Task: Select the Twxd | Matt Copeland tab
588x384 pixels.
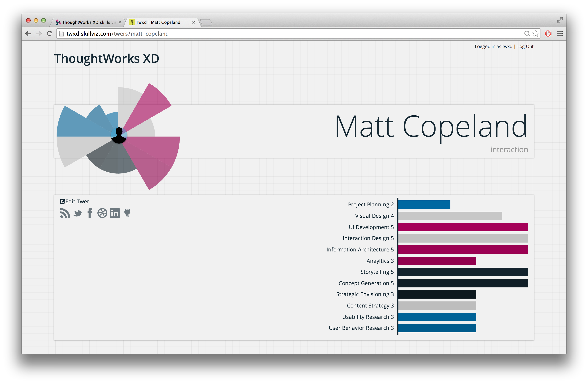Action: click(162, 22)
